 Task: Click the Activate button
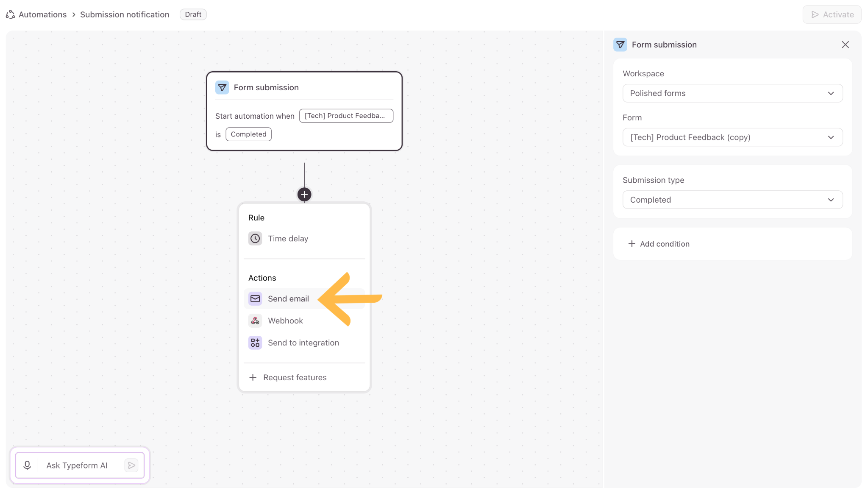point(832,14)
